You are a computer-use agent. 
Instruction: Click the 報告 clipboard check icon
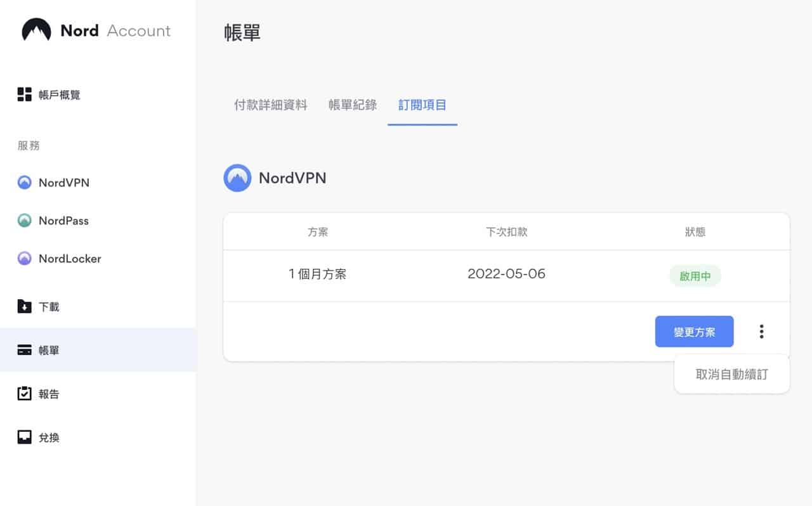(x=24, y=394)
